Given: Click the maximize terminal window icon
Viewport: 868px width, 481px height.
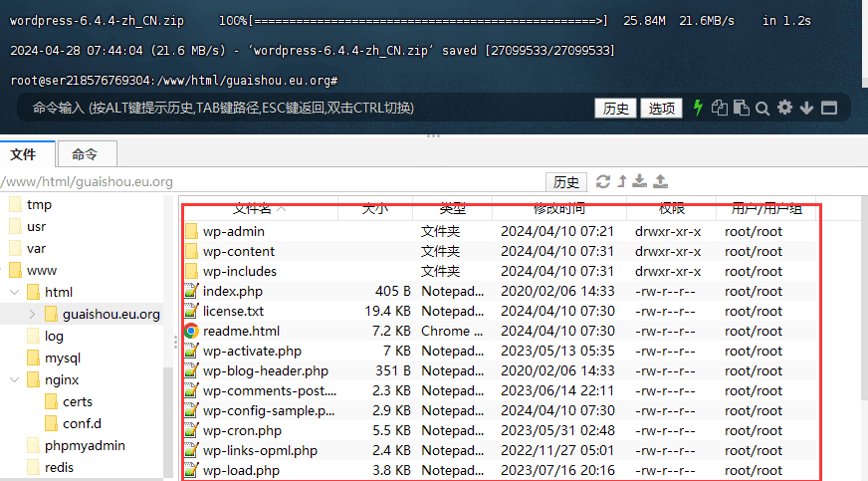Looking at the screenshot, I should [829, 108].
